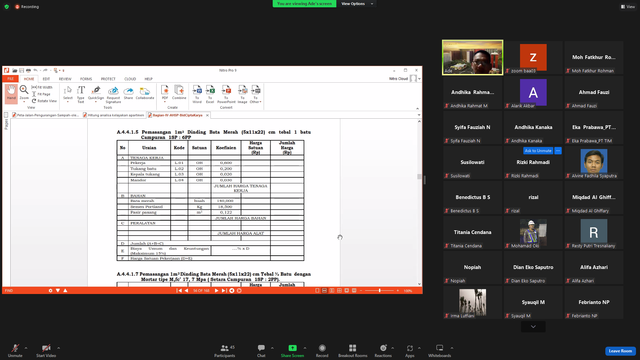
Task: Open Zoom Reactions
Action: point(383,350)
